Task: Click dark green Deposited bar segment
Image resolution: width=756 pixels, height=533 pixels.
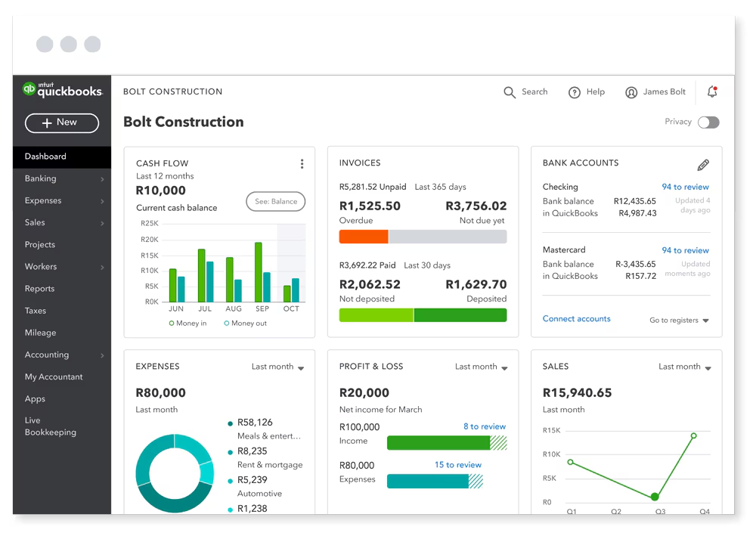Action: point(460,315)
